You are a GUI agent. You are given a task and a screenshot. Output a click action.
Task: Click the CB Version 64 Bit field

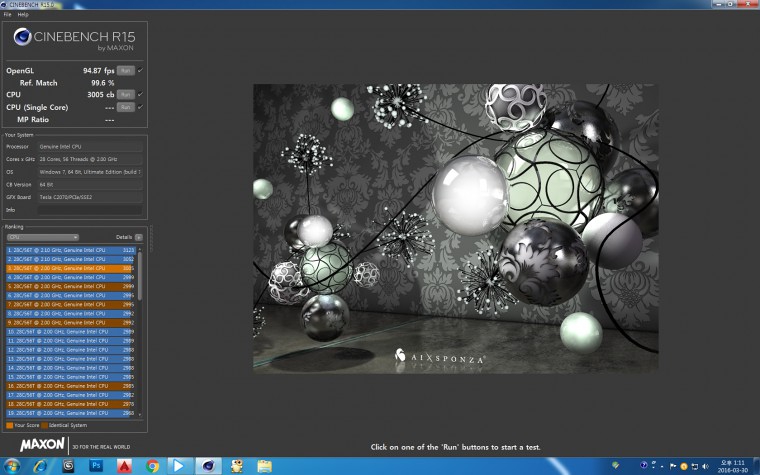[90, 185]
